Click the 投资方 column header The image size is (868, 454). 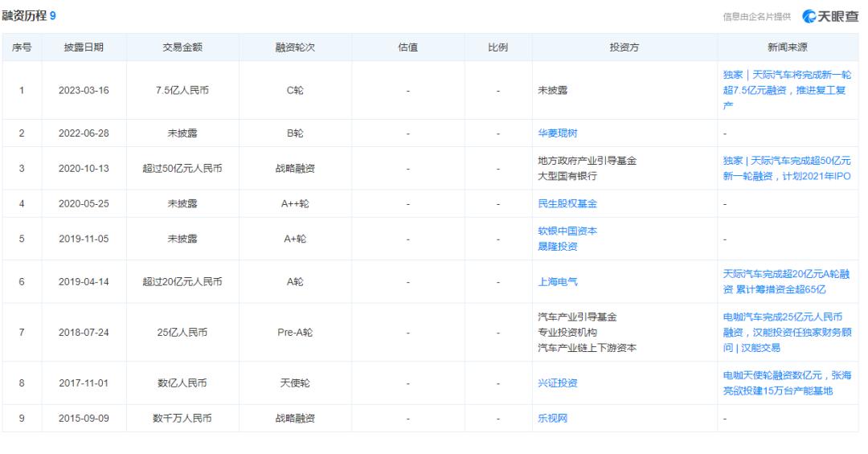click(x=624, y=47)
